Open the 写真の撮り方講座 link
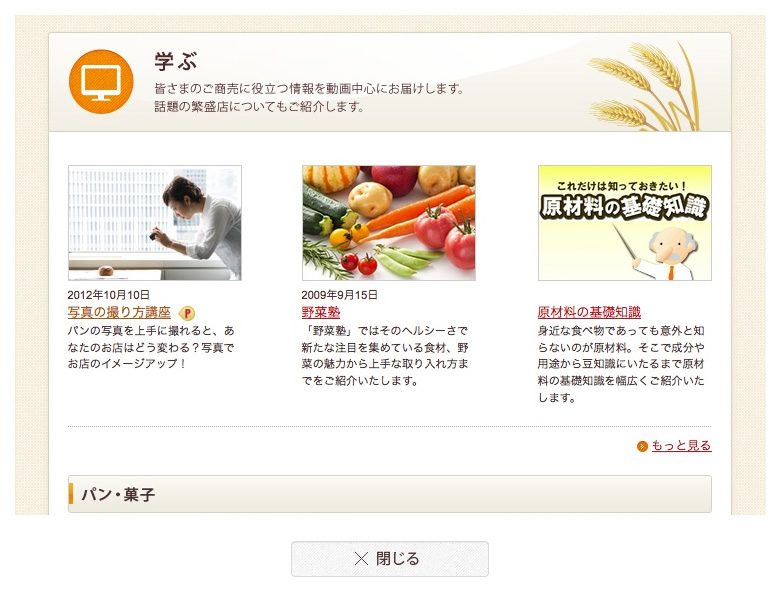The width and height of the screenshot is (780, 607). [x=119, y=312]
